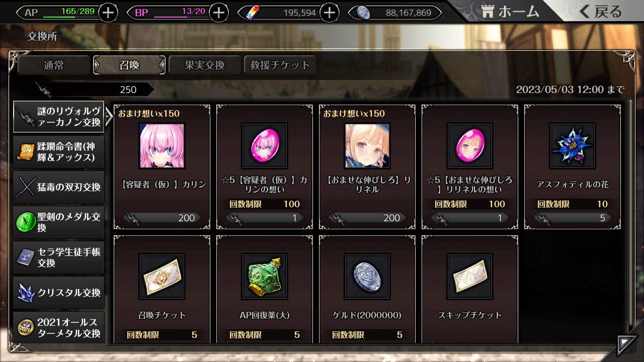
Task: Tap the plus icon next to BP
Action: [218, 13]
